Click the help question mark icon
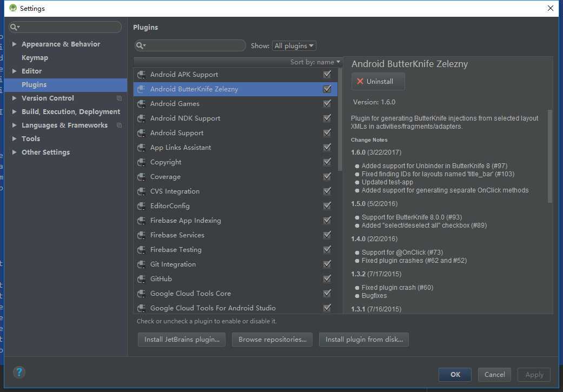The image size is (563, 392). coord(19,372)
